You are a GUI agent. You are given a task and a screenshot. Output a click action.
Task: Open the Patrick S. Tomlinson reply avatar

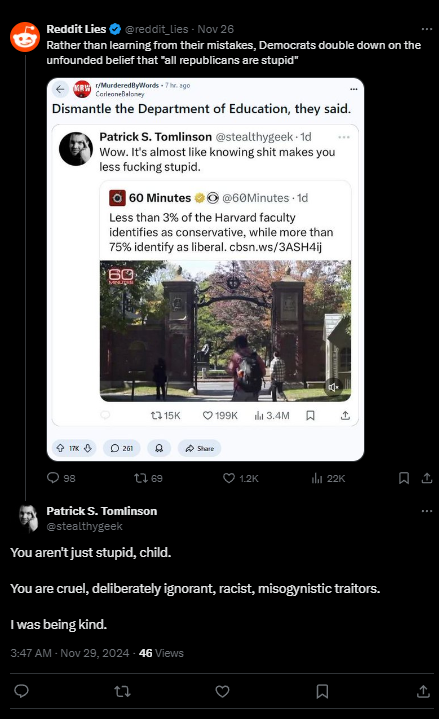point(28,518)
